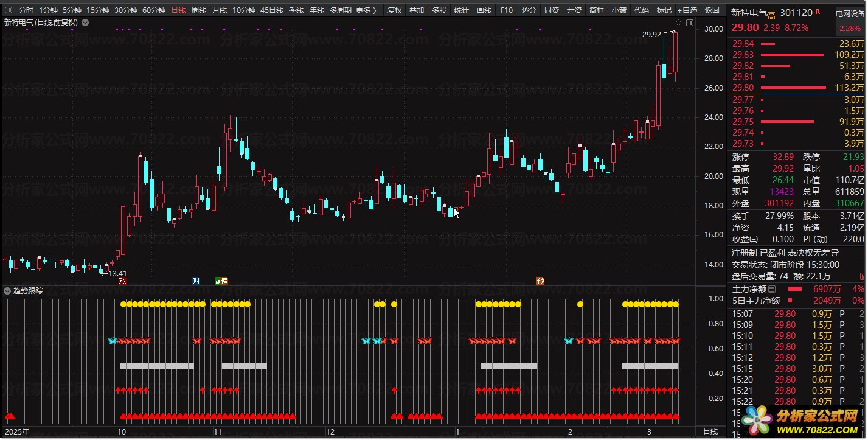Click the 涨停 value 32.89

783,157
